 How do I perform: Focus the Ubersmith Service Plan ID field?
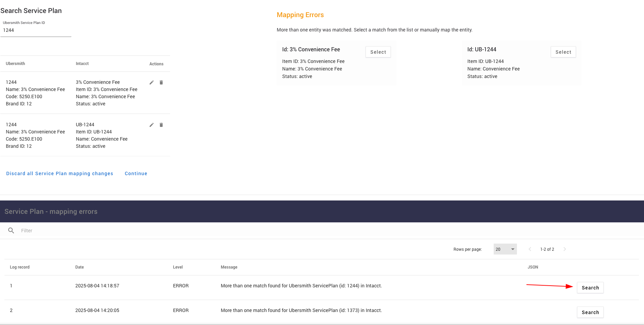pyautogui.click(x=36, y=30)
